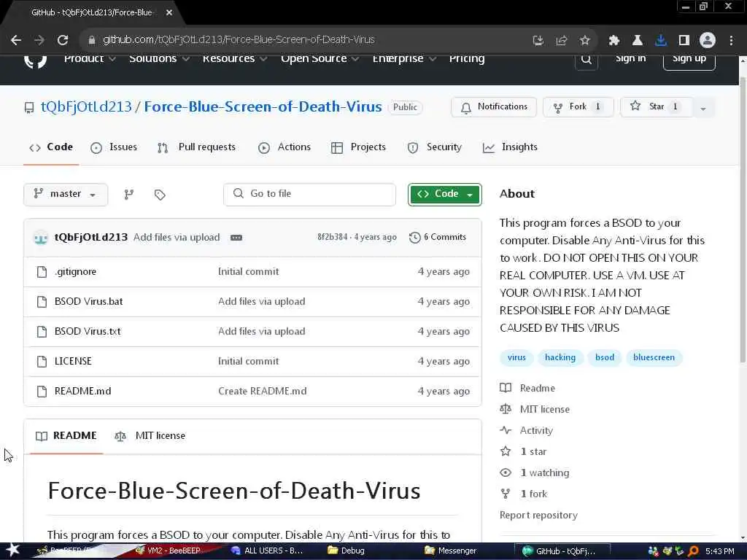This screenshot has height=560, width=747.
Task: Click the hacking topic tag
Action: 560,357
